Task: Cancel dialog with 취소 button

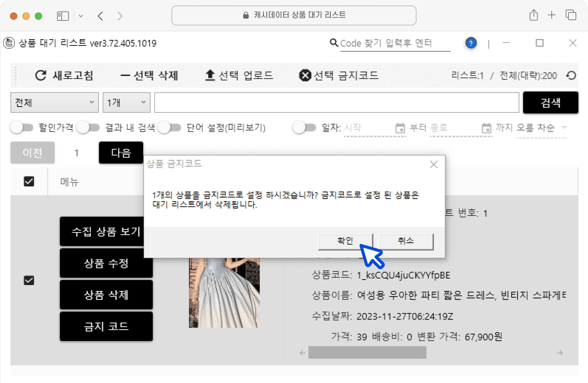Action: click(x=406, y=241)
